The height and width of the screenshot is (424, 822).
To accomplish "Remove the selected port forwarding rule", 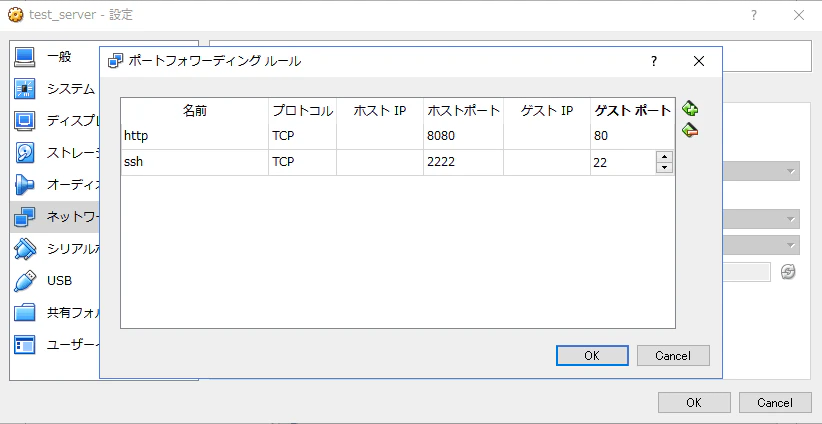I will 690,129.
